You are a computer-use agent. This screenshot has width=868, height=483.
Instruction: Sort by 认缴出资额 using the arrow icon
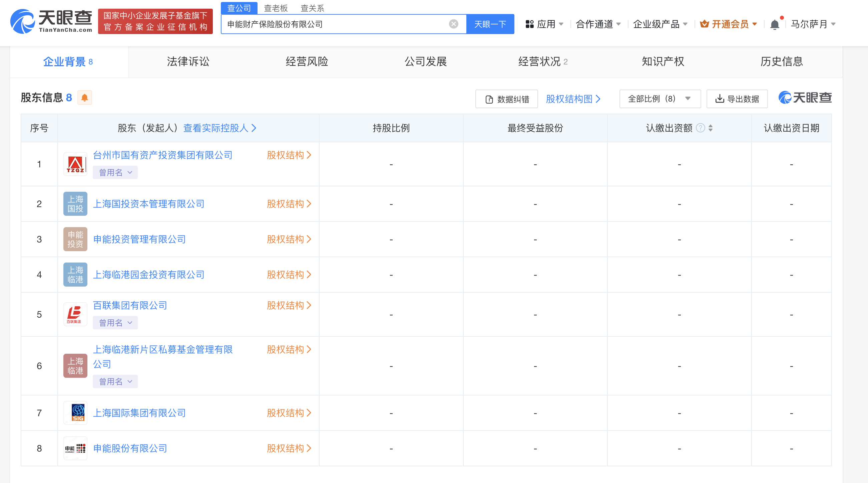[x=710, y=128]
